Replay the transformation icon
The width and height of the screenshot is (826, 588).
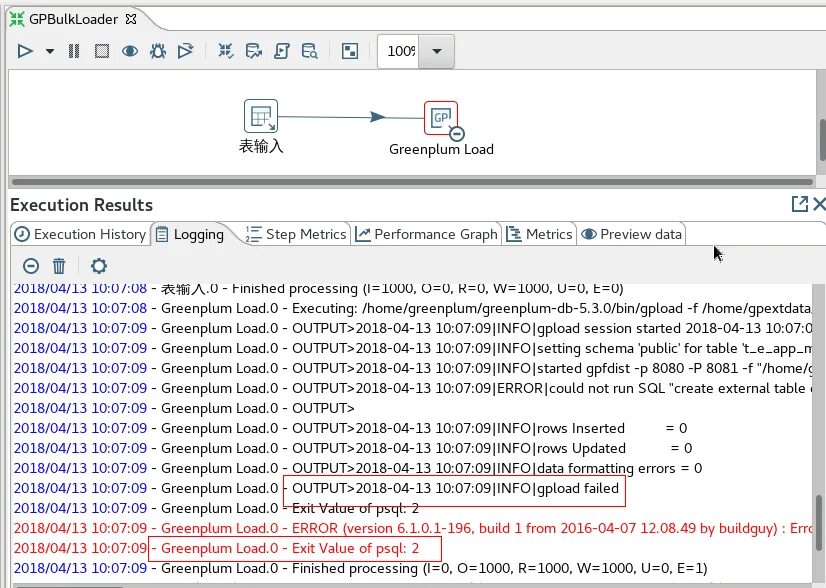pyautogui.click(x=185, y=51)
